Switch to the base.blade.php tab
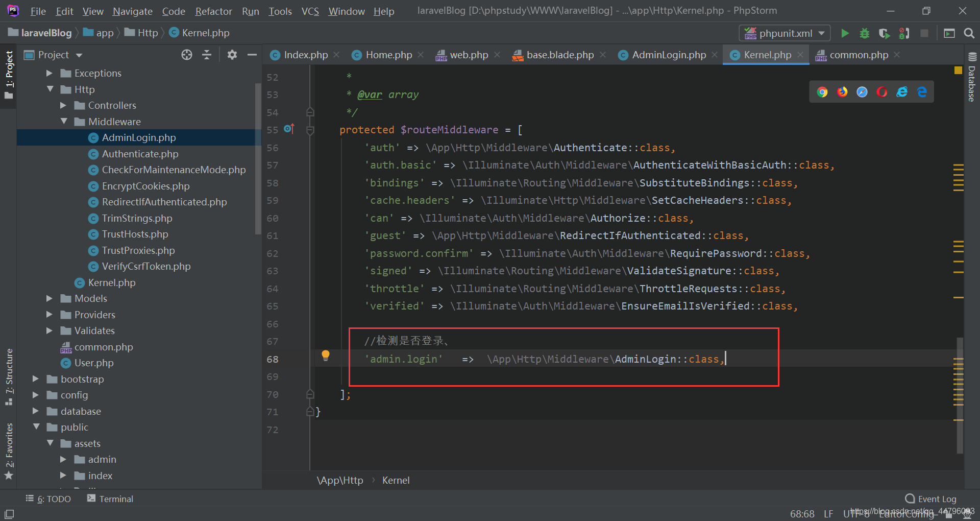 560,55
